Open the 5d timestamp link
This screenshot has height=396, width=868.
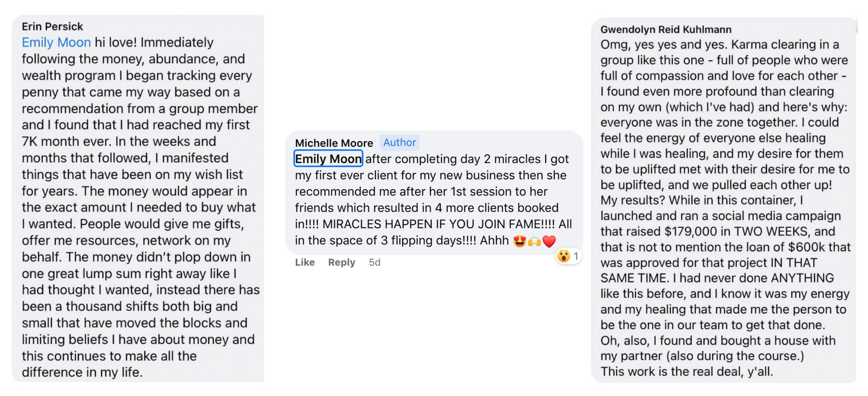tap(374, 262)
